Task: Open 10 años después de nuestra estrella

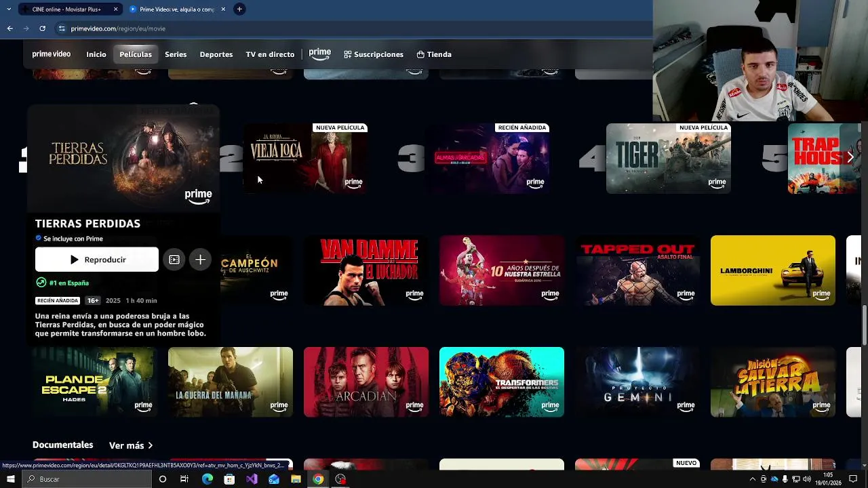Action: pyautogui.click(x=502, y=270)
